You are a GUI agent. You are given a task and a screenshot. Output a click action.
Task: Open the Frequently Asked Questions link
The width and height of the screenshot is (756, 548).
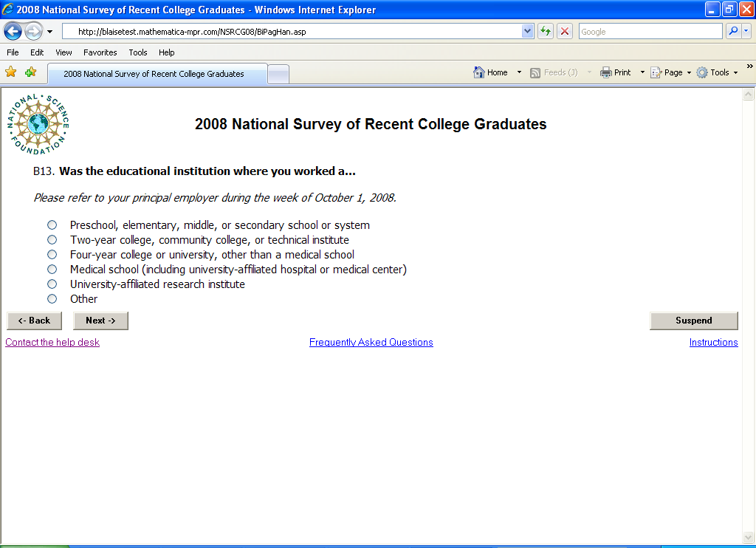coord(371,343)
